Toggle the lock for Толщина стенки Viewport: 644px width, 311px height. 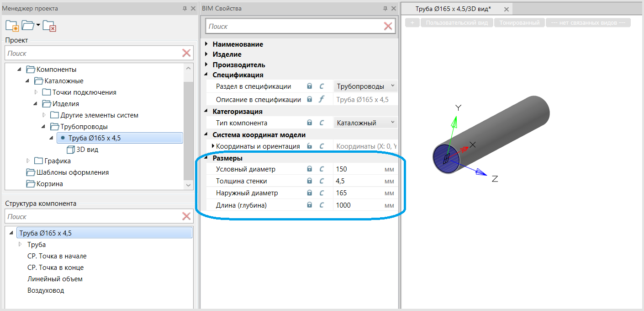(x=310, y=181)
